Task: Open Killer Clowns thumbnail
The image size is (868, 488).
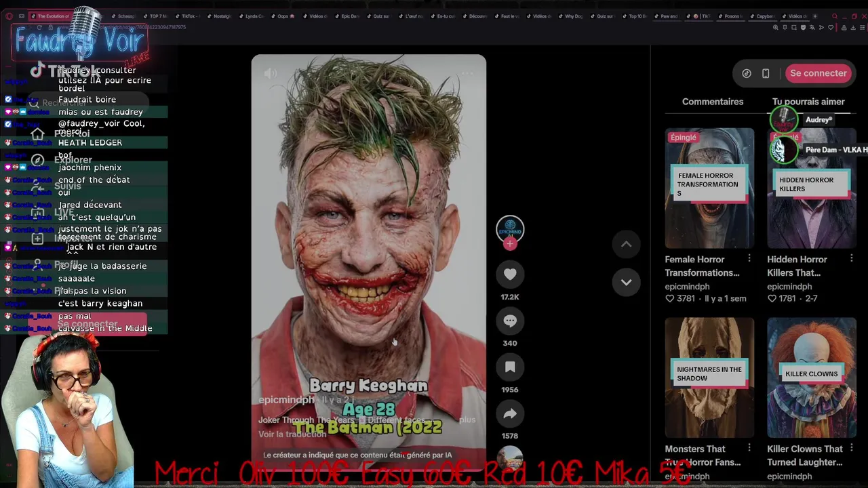Action: pyautogui.click(x=812, y=378)
